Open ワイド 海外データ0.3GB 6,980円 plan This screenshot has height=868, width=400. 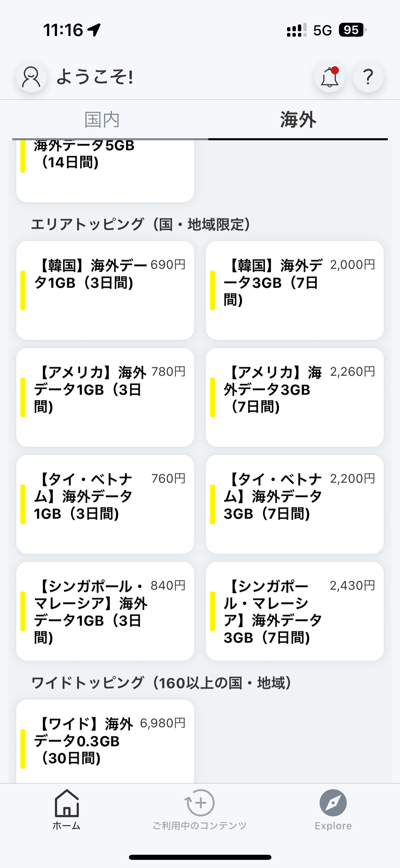click(x=105, y=742)
